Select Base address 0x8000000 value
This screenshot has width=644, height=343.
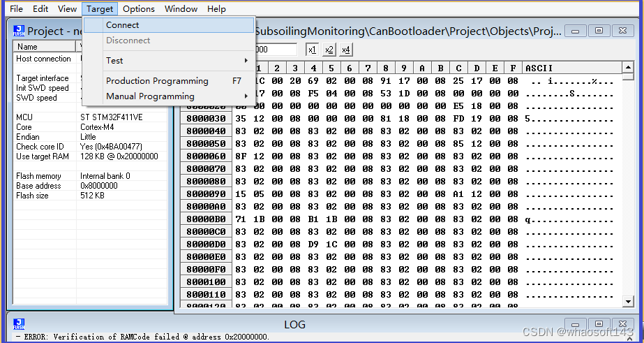pos(99,186)
